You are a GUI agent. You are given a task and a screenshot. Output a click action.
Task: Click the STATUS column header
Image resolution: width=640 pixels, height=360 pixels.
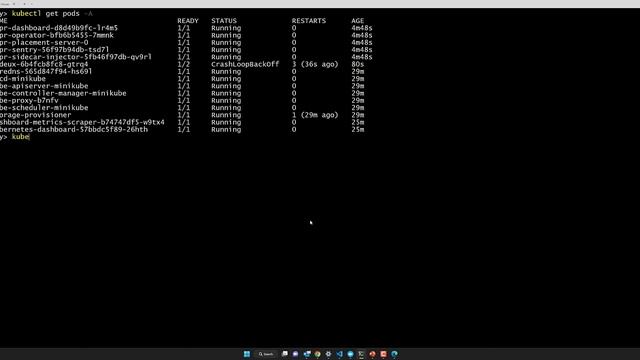(224, 20)
